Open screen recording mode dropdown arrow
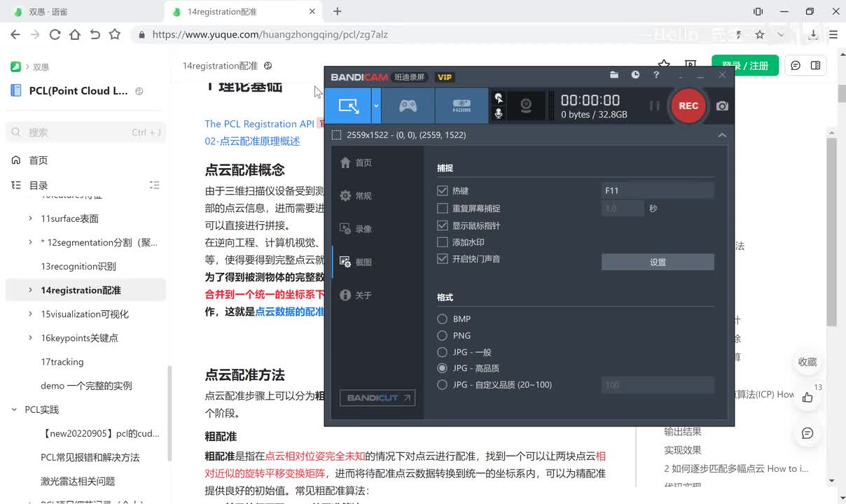 (x=376, y=106)
